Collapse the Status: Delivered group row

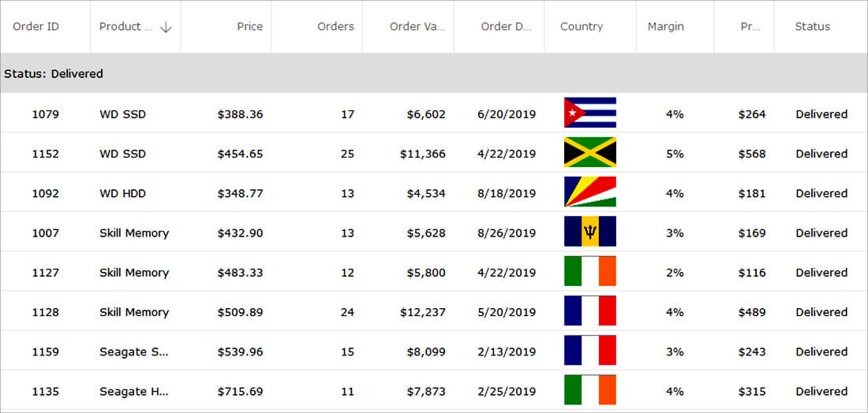point(434,73)
